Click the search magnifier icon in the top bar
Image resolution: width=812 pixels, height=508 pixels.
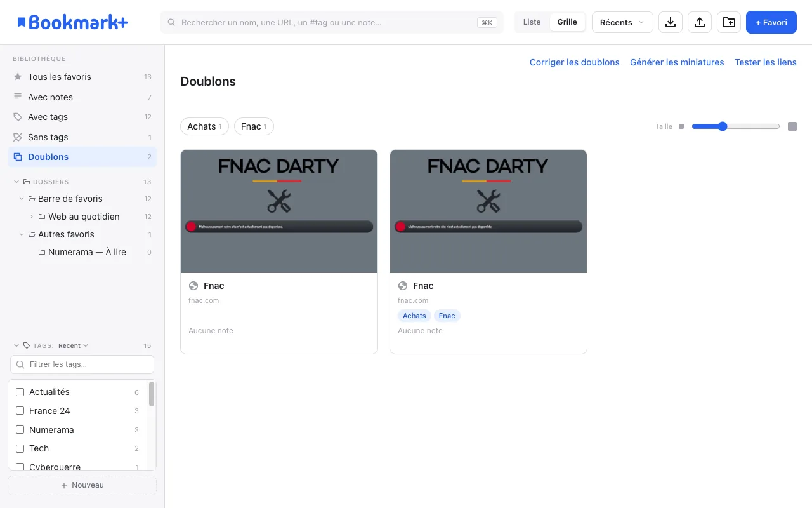pos(171,22)
